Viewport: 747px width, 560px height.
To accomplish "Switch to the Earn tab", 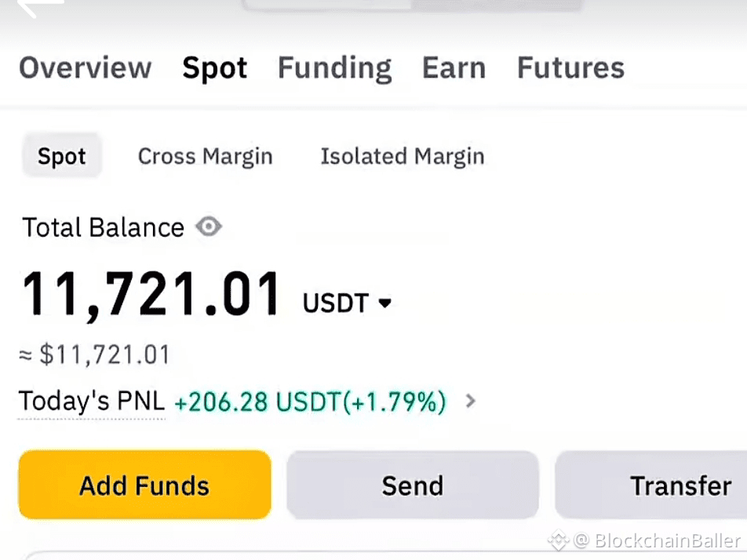I will pos(454,68).
